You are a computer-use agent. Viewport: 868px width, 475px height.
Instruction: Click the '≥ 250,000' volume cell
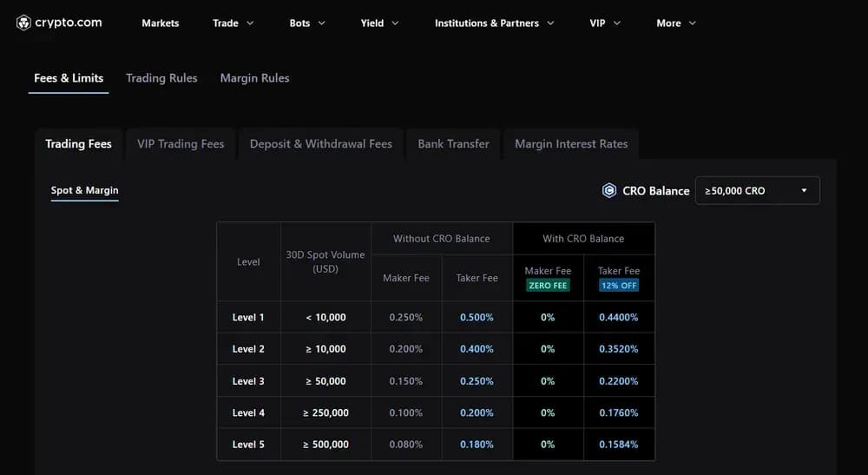click(325, 412)
